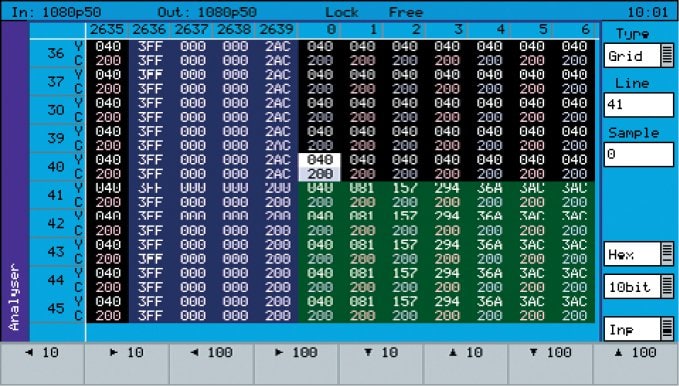Select the Analyser side tab

(x=15, y=182)
